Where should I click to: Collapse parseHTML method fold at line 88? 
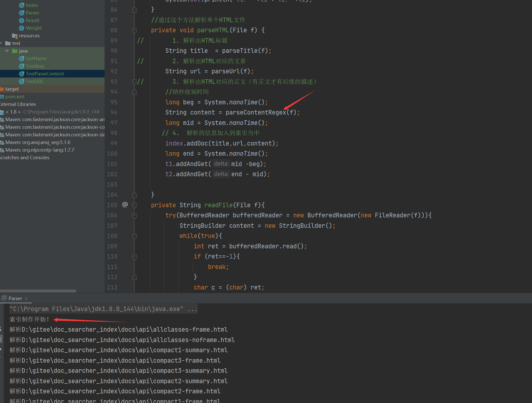(135, 30)
